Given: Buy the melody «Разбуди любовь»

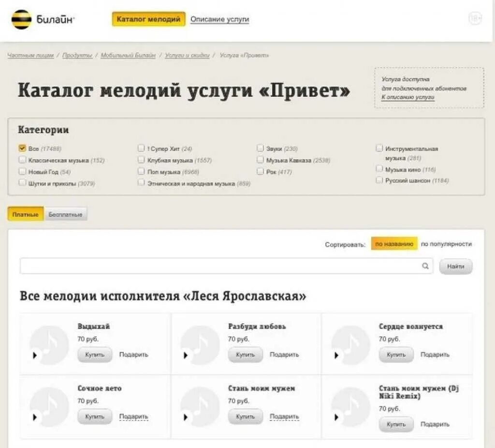Looking at the screenshot, I should [245, 355].
